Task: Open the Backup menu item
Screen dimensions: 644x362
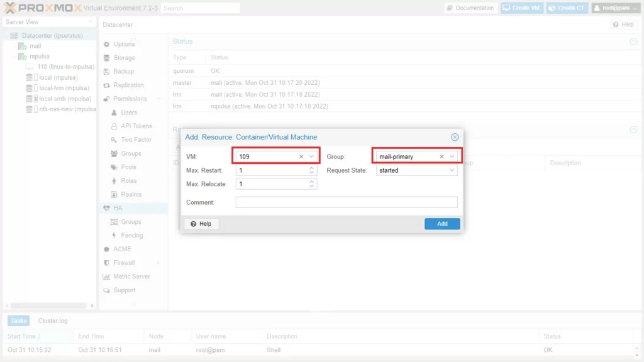Action: (124, 72)
